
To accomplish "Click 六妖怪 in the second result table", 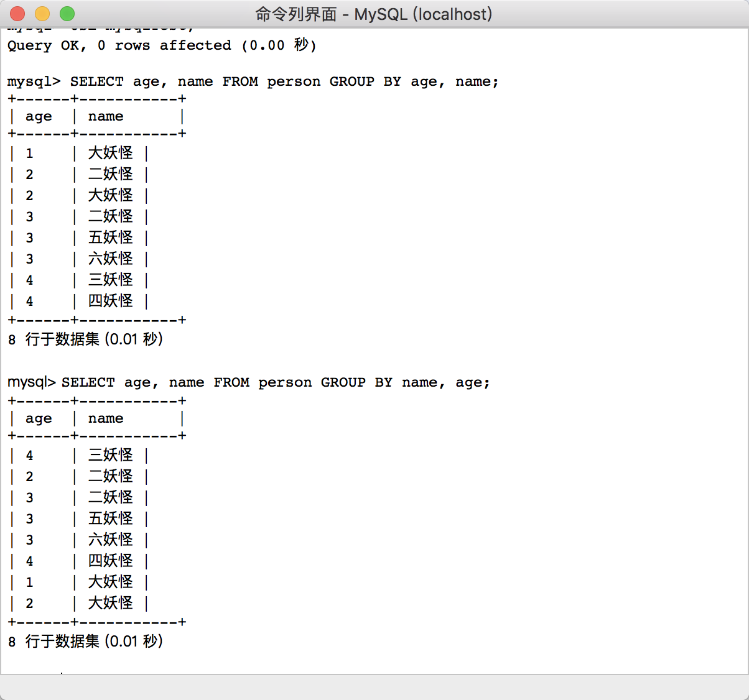I will [x=111, y=540].
